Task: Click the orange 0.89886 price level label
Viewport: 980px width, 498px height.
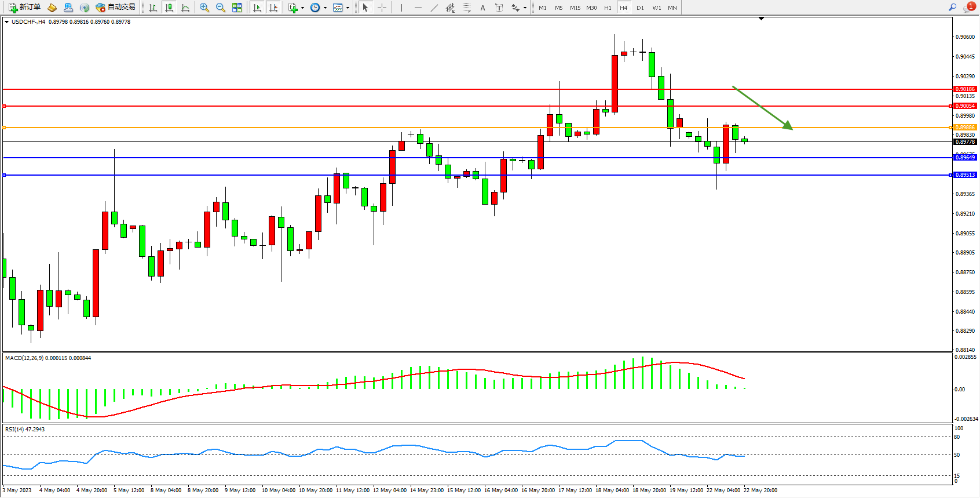Action: [x=965, y=128]
